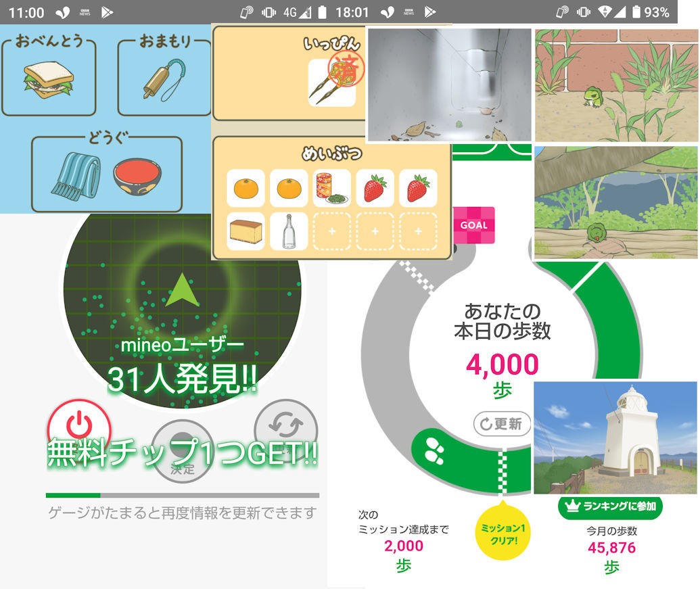Tap the 93% battery indicator
Screen dimensions: 700x589
(651, 12)
